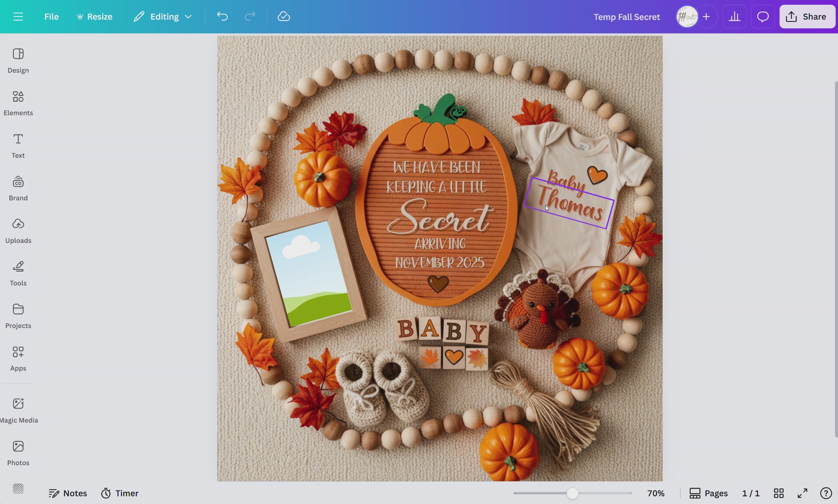Start the Timer
Image resolution: width=838 pixels, height=504 pixels.
(x=120, y=493)
